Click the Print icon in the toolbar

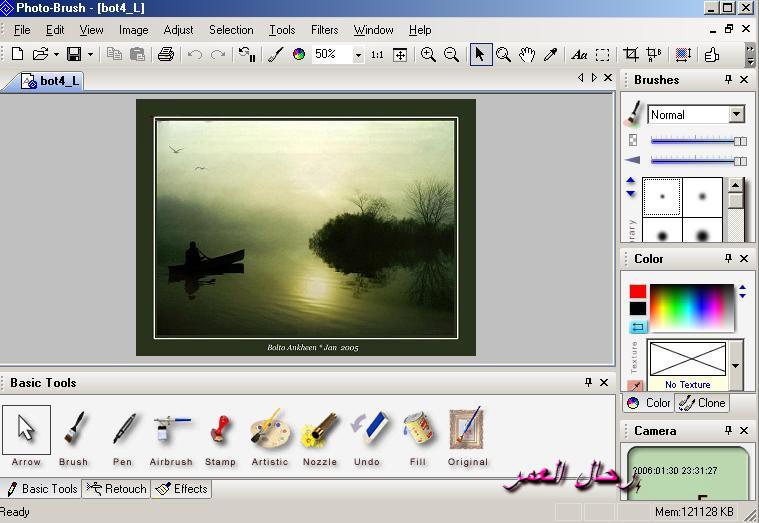click(x=166, y=55)
